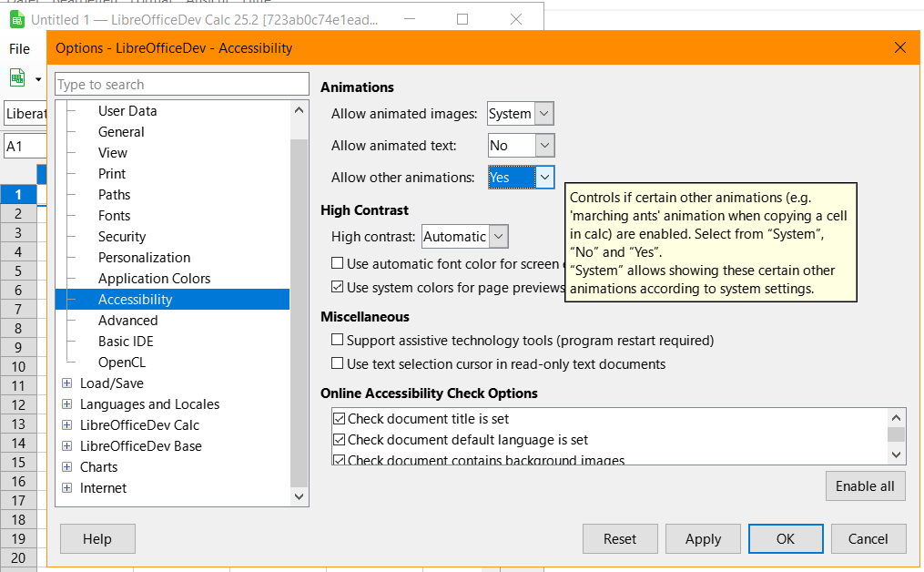Enable Support assistive technology tools checkbox

point(338,340)
